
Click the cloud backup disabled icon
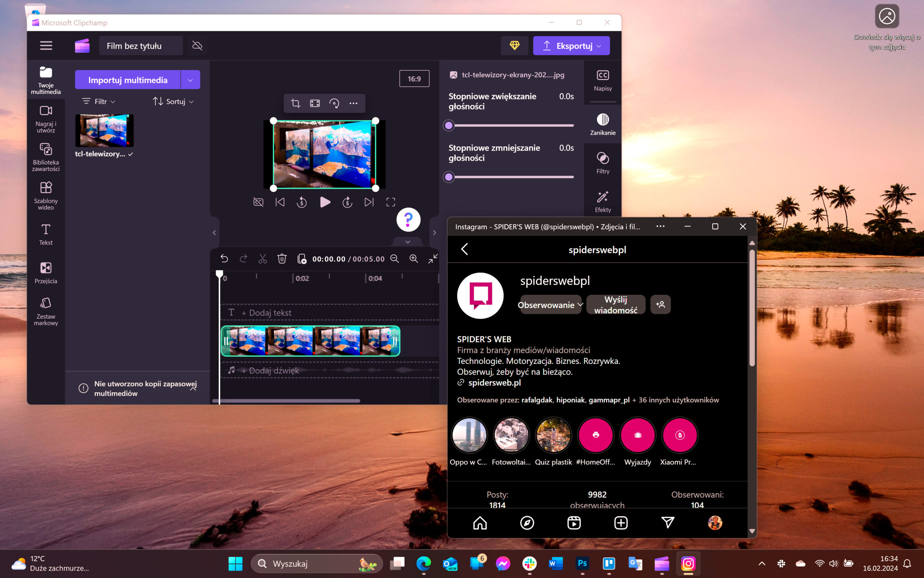(197, 46)
